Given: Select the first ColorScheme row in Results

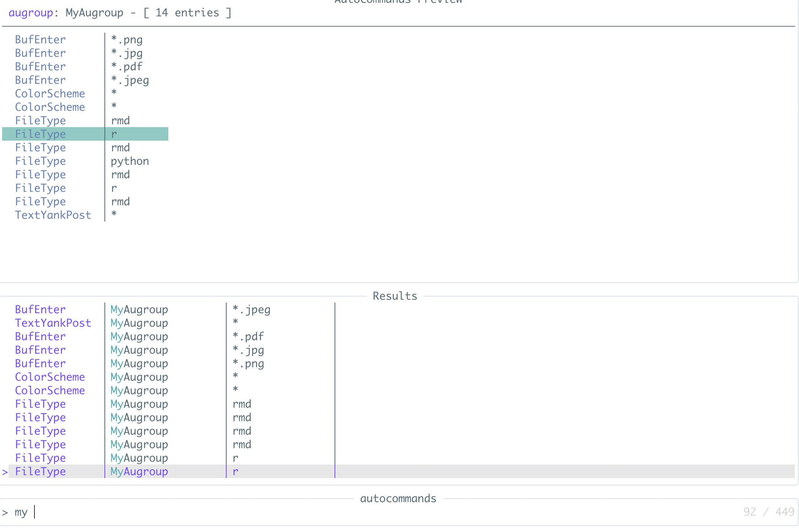Looking at the screenshot, I should (142, 377).
